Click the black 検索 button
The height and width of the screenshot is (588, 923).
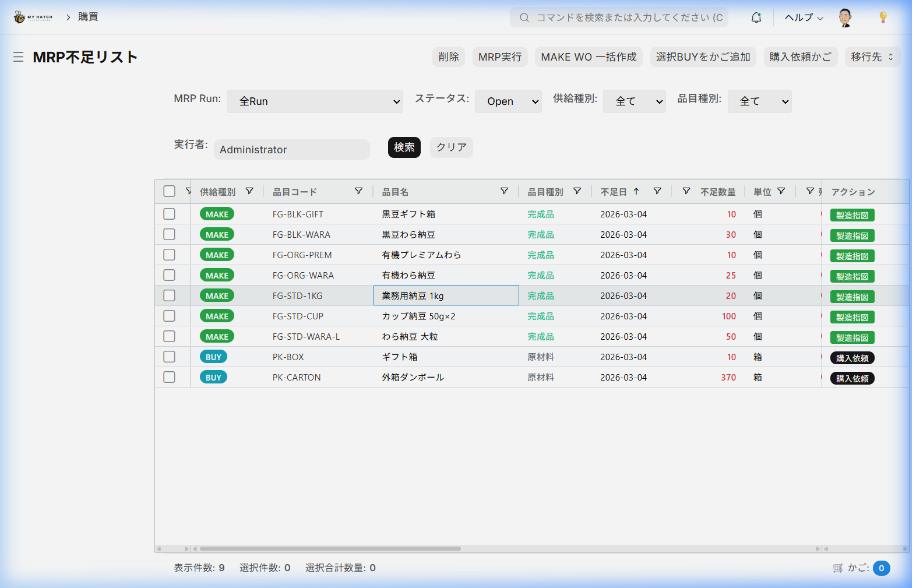click(x=404, y=147)
